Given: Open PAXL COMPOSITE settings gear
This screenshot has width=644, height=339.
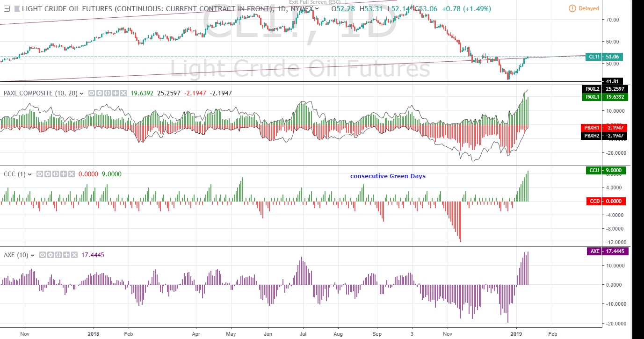Looking at the screenshot, I should point(100,93).
